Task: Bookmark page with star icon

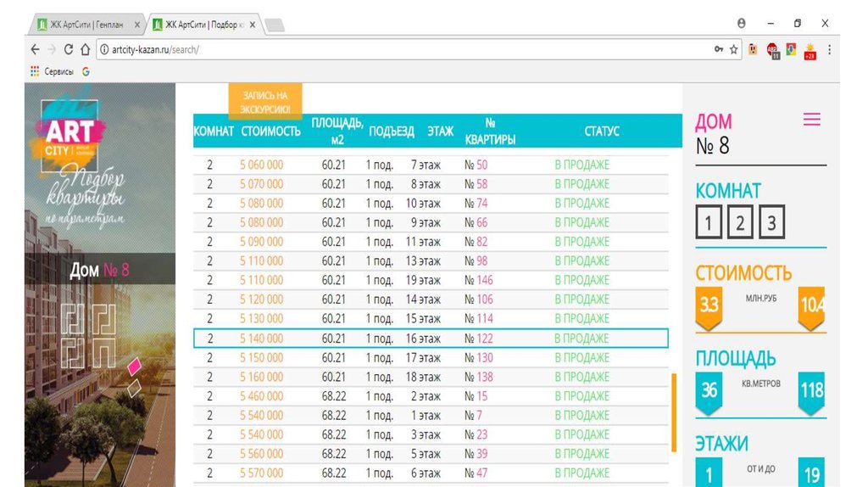Action: pyautogui.click(x=734, y=50)
